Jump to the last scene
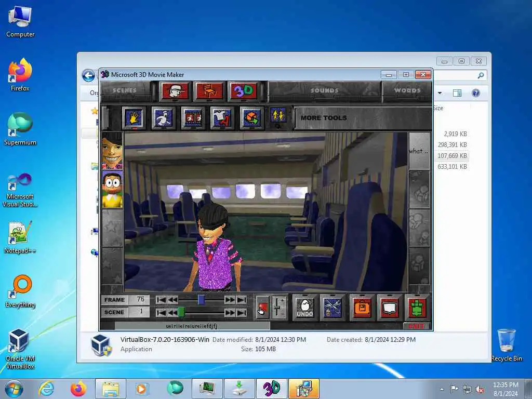 click(x=242, y=312)
